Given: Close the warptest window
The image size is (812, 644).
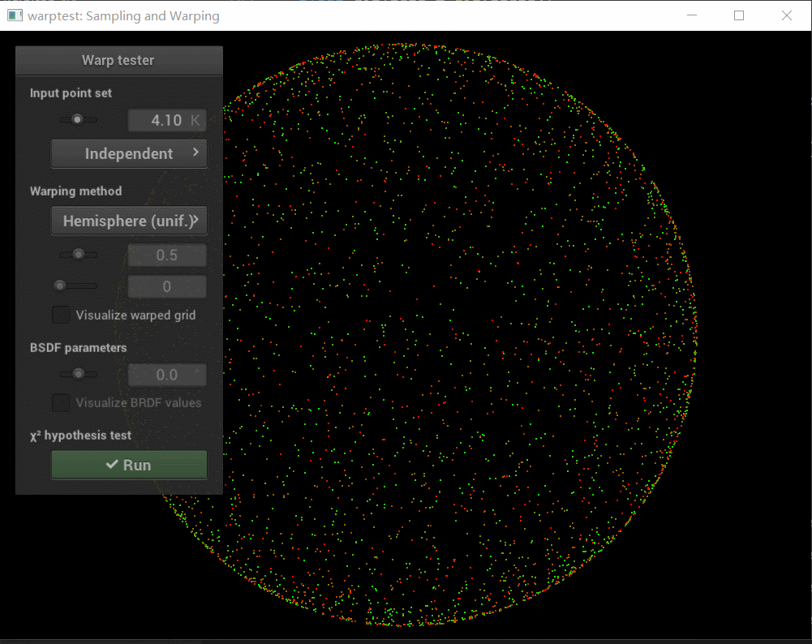Looking at the screenshot, I should click(x=787, y=15).
